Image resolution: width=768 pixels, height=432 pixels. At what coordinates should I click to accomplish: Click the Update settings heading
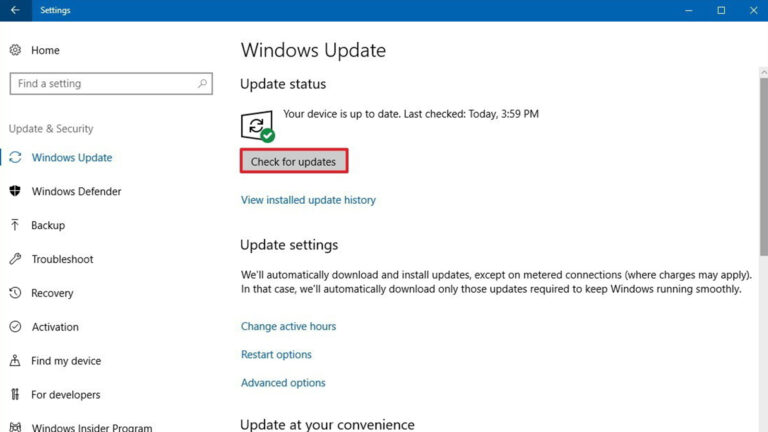point(289,244)
